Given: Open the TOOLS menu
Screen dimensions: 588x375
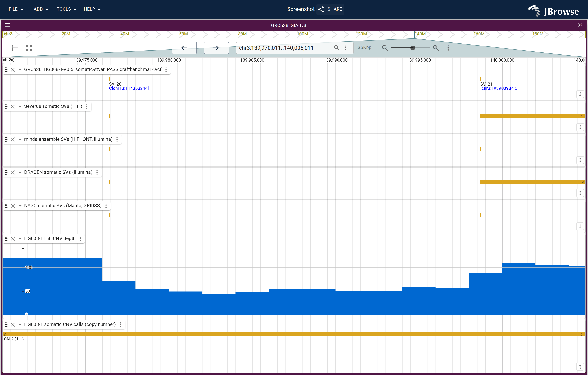Looking at the screenshot, I should pyautogui.click(x=66, y=9).
